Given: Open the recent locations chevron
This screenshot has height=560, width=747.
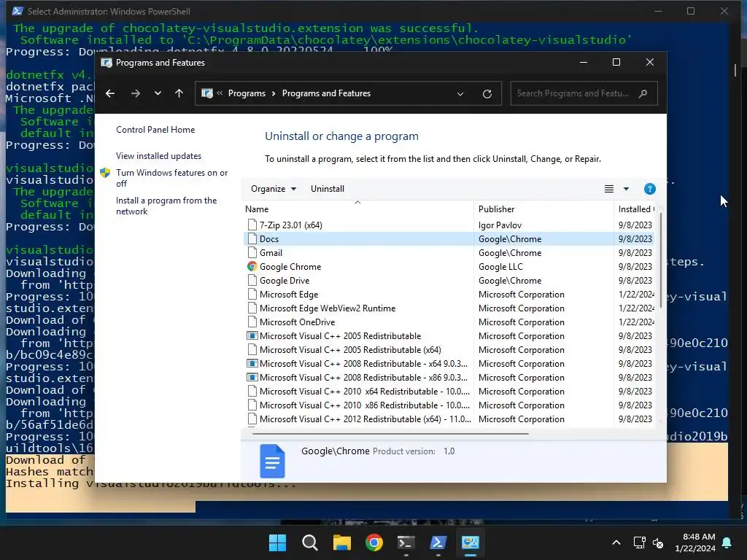Looking at the screenshot, I should (x=158, y=93).
